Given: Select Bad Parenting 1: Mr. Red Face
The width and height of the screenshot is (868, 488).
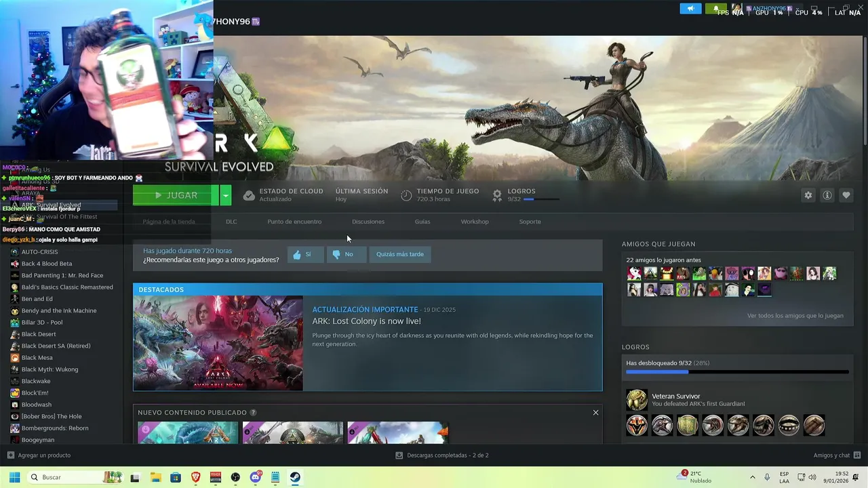Looking at the screenshot, I should click(62, 275).
